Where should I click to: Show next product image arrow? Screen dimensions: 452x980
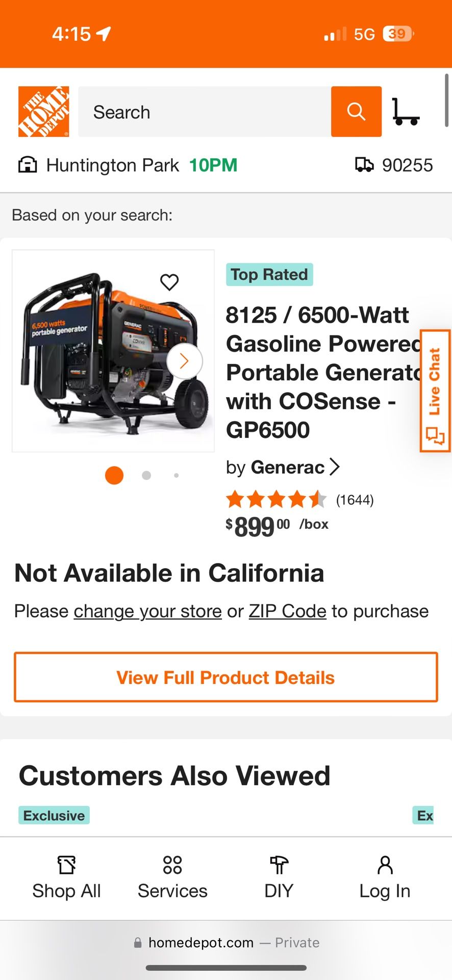pos(184,361)
